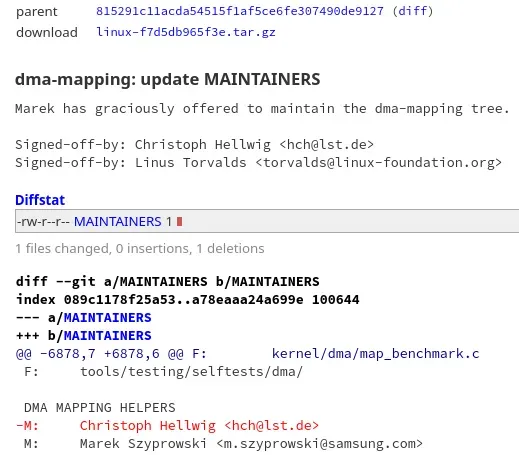This screenshot has height=455, width=519.
Task: Download the linux-f7d5db965f3e.tar.gz archive
Action: (x=186, y=32)
